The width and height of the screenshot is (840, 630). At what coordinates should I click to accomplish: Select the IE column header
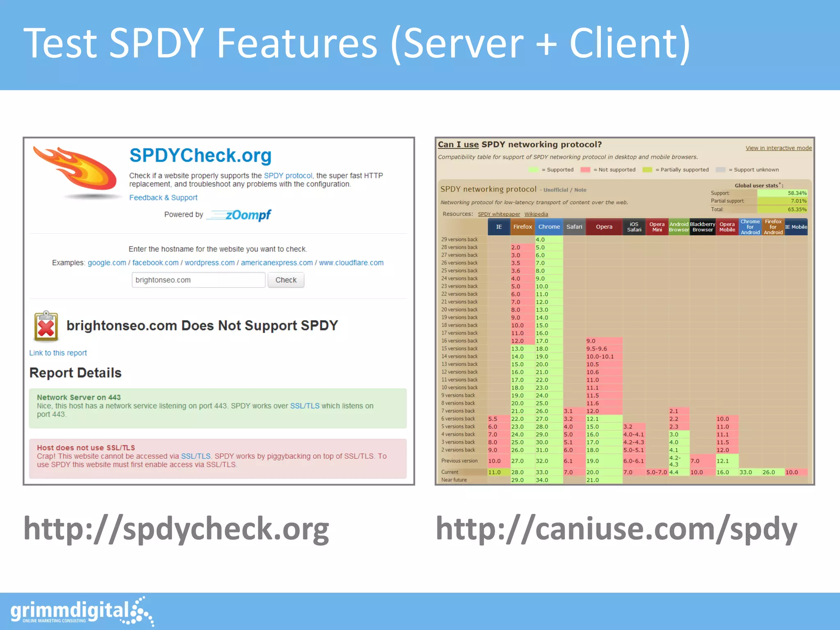pos(499,227)
